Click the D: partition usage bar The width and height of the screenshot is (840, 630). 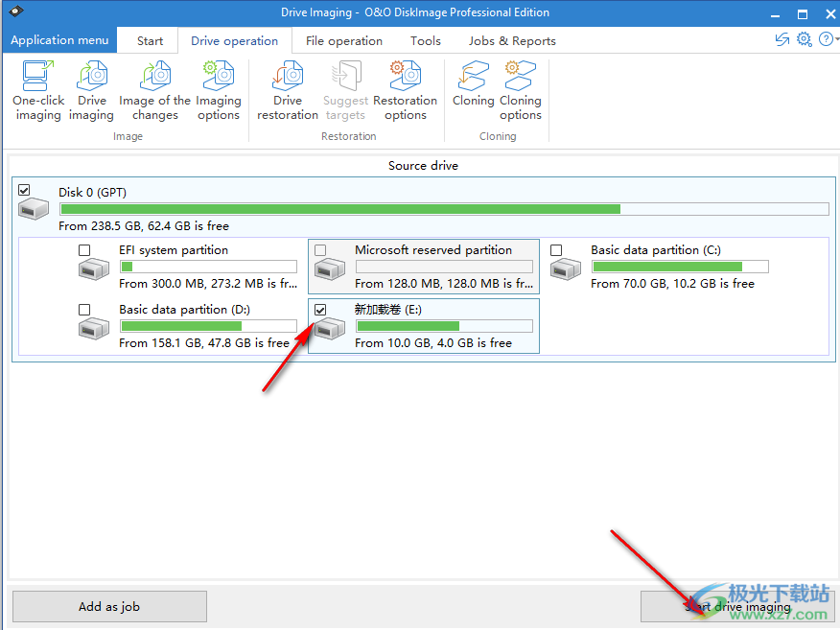click(208, 326)
